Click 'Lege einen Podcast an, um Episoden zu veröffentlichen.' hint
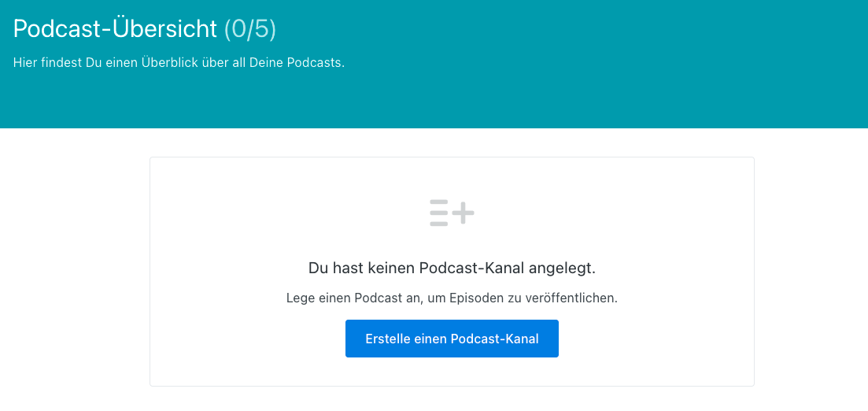The image size is (868, 411). pyautogui.click(x=452, y=298)
